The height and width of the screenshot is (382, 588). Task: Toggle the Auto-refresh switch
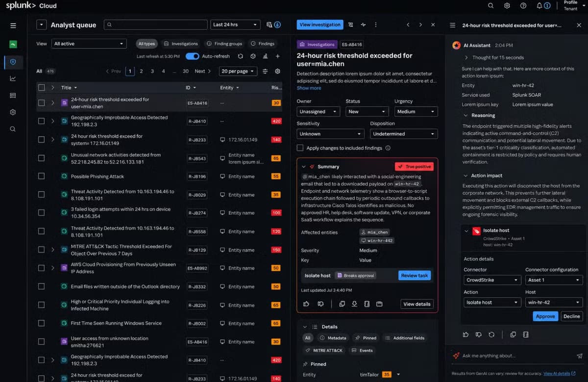click(x=193, y=56)
